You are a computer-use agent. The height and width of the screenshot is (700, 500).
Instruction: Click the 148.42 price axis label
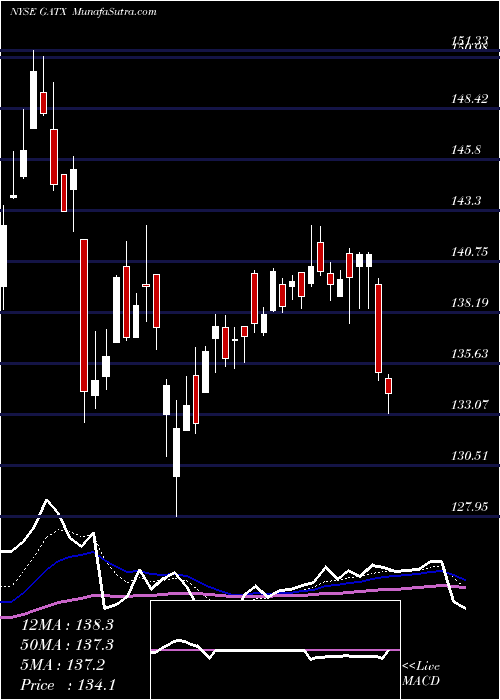point(470,99)
